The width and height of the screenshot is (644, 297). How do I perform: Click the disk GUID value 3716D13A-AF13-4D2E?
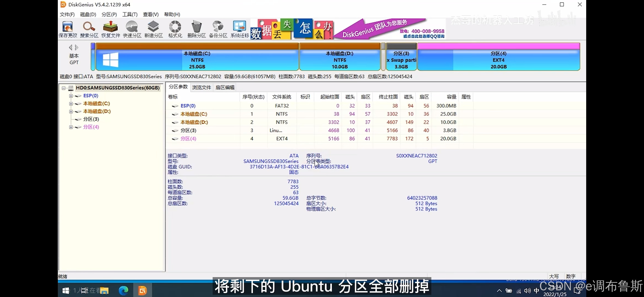[299, 167]
